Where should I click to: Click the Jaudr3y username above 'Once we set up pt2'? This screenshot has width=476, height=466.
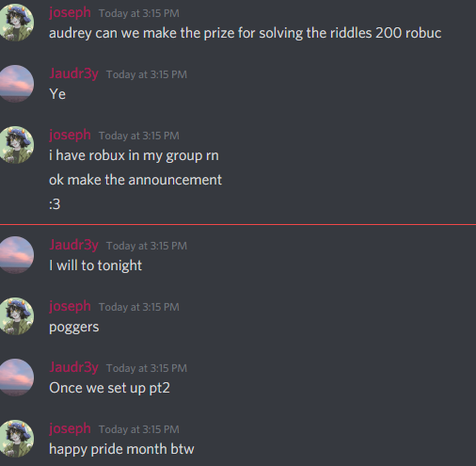pos(73,368)
